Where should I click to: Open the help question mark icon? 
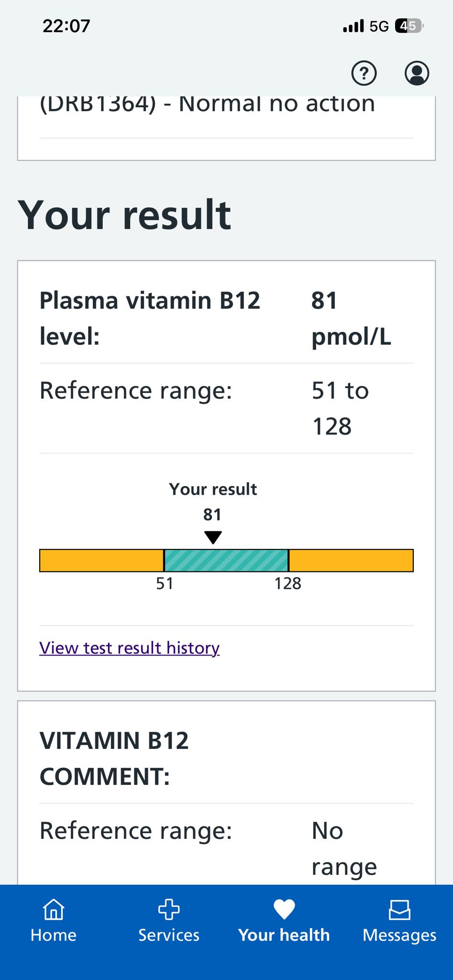click(364, 73)
